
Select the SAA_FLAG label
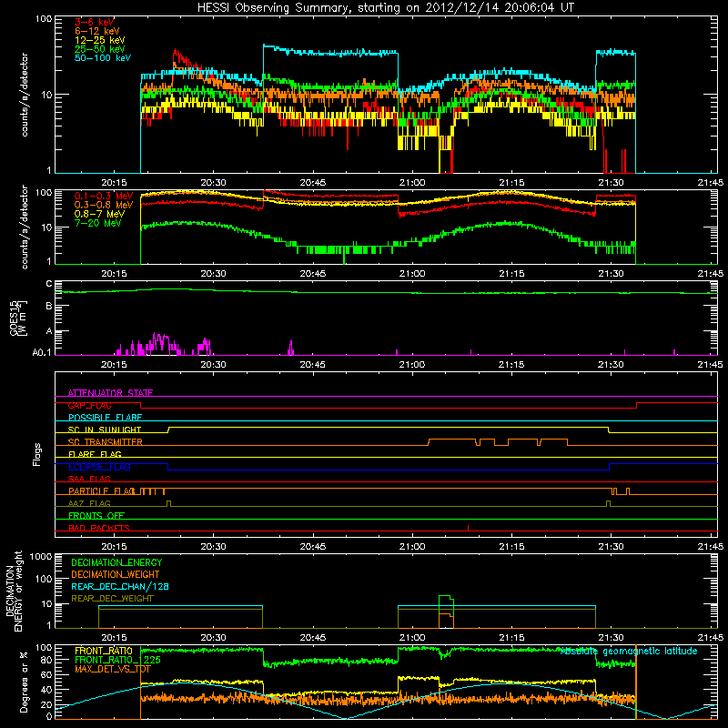tap(89, 479)
